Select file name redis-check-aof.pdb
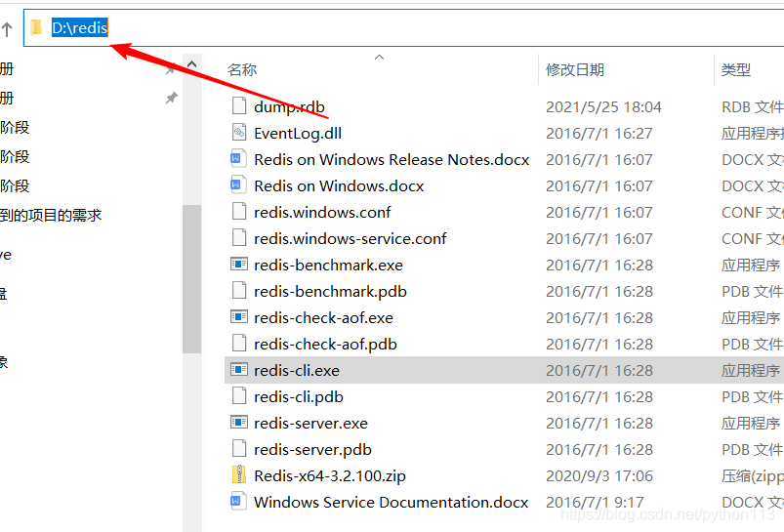784x532 pixels. pyautogui.click(x=325, y=345)
